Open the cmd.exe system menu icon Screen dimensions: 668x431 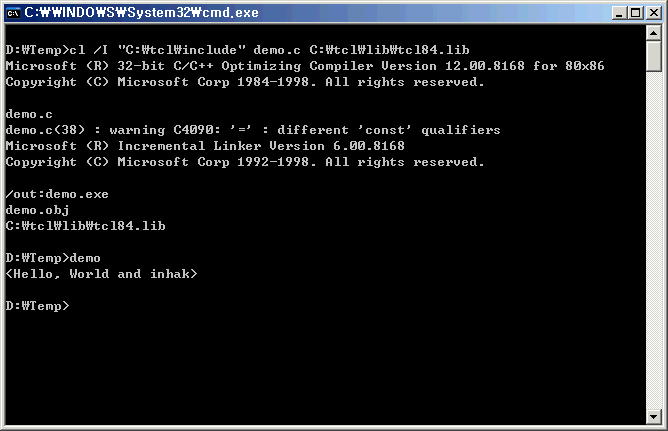tap(13, 13)
